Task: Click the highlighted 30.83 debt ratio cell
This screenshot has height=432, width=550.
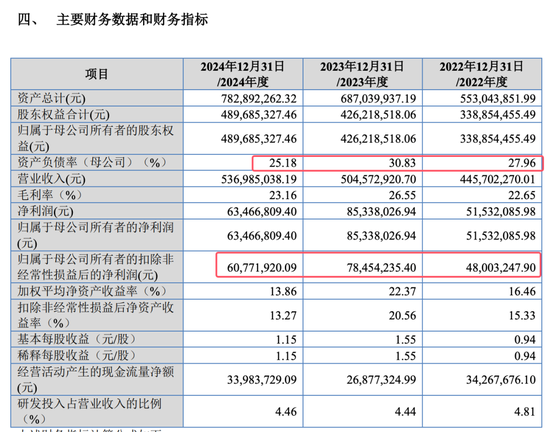Action: tap(402, 163)
